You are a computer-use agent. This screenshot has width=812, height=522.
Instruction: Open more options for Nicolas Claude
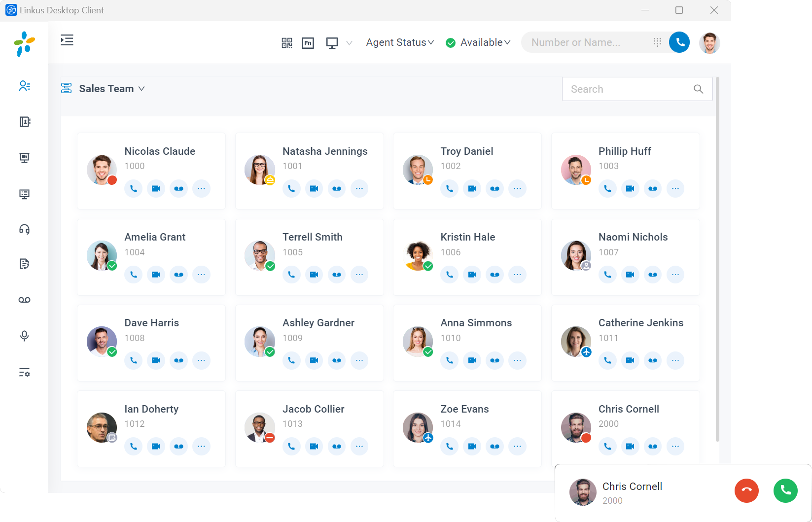pyautogui.click(x=201, y=188)
